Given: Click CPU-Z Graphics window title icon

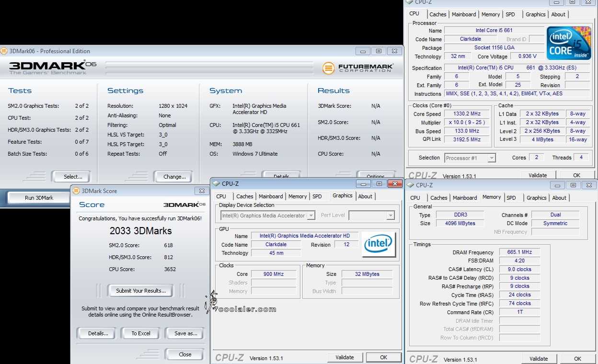Looking at the screenshot, I should [216, 183].
